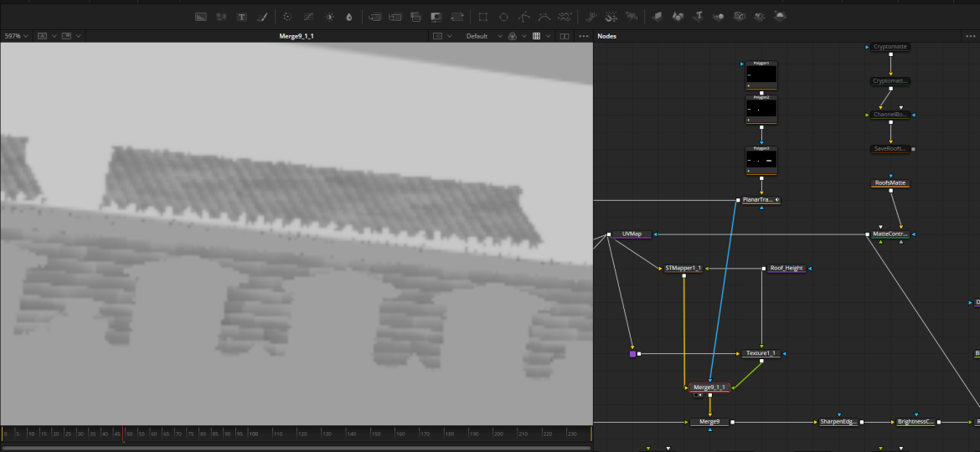Add a Blur tool (droplet icon)

[x=348, y=17]
